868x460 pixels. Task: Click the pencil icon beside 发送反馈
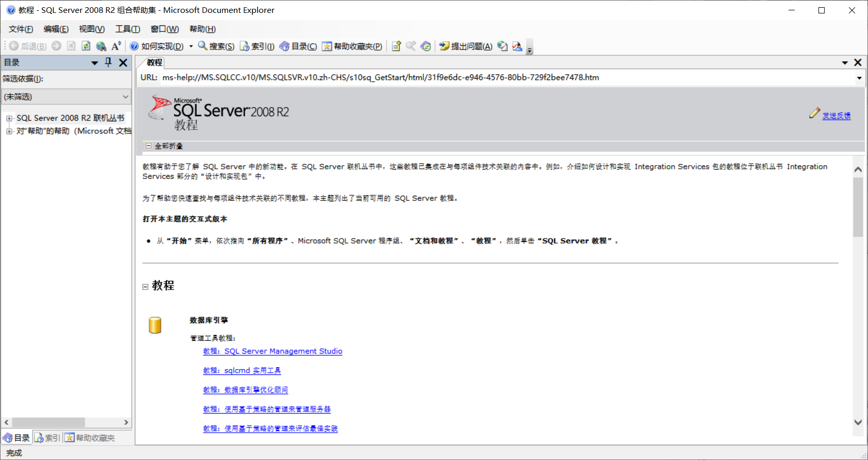(814, 113)
